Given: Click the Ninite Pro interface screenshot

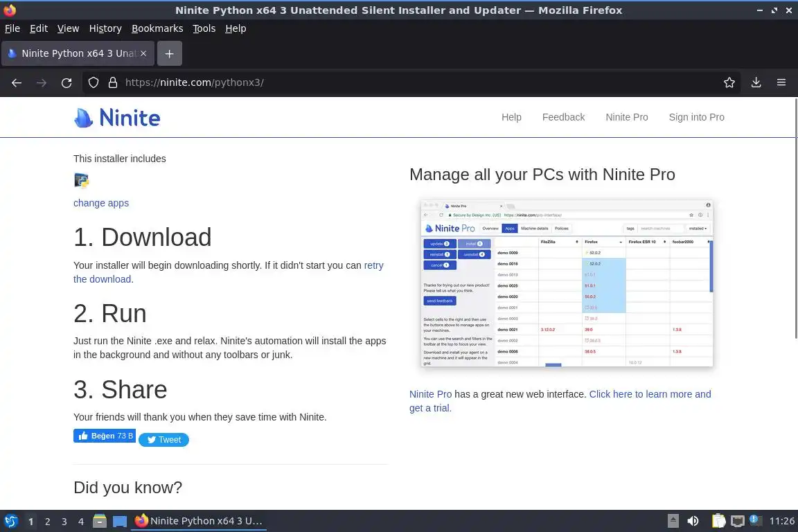Looking at the screenshot, I should click(567, 283).
